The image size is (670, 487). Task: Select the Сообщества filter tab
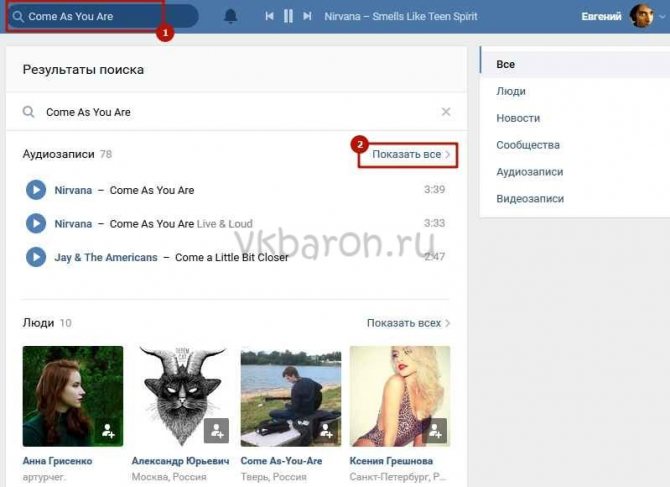pyautogui.click(x=575, y=145)
